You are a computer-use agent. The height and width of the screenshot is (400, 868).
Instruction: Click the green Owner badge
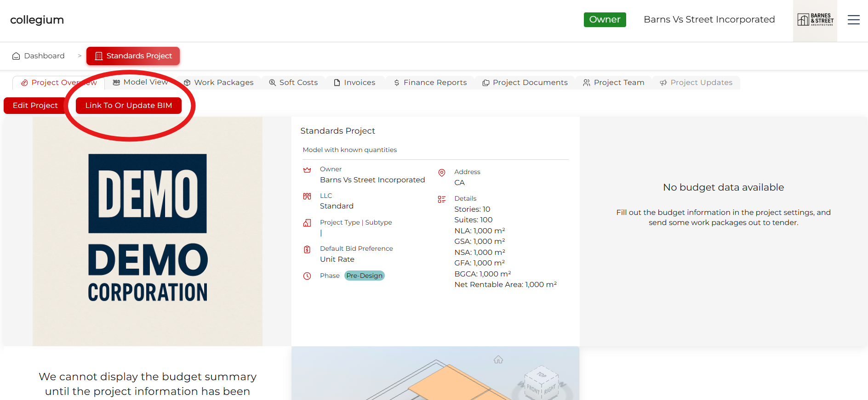click(605, 20)
